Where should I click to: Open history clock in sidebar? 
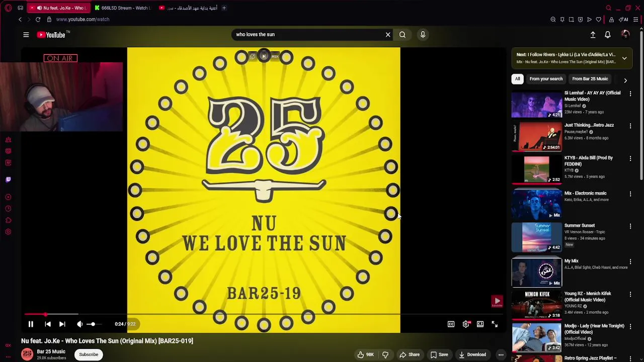(x=8, y=209)
